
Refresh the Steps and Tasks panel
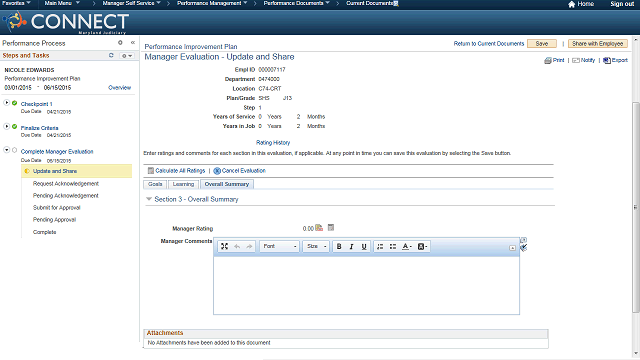coord(111,55)
